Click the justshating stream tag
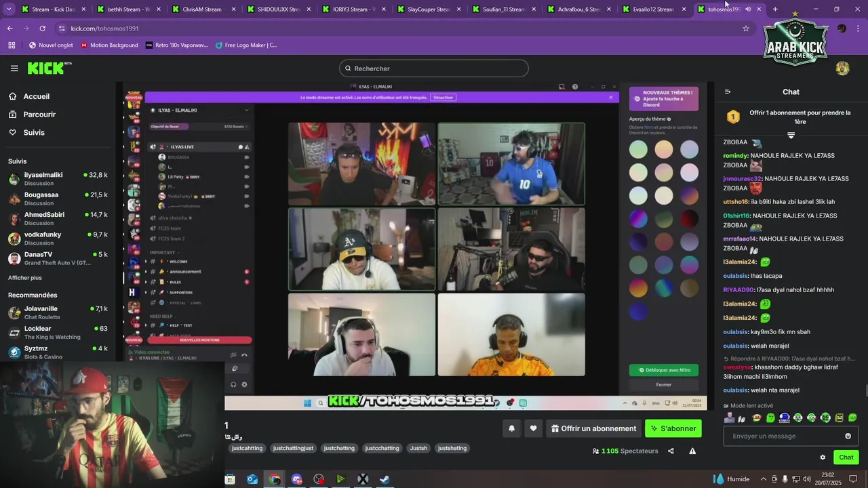Screen dimensions: 868x488 (452, 448)
